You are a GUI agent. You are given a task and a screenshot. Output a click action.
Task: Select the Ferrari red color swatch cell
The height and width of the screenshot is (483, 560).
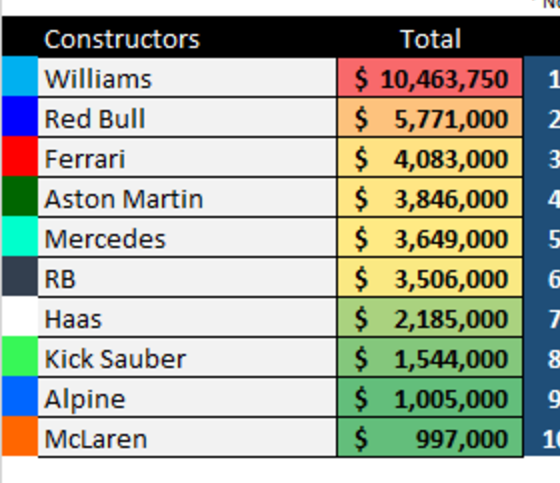point(20,156)
